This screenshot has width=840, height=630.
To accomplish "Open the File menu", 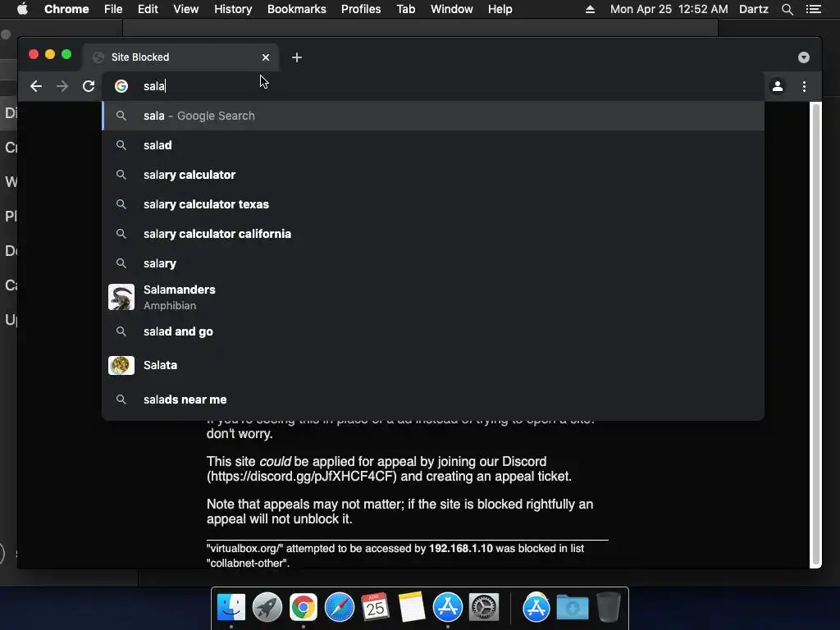I will 113,9.
